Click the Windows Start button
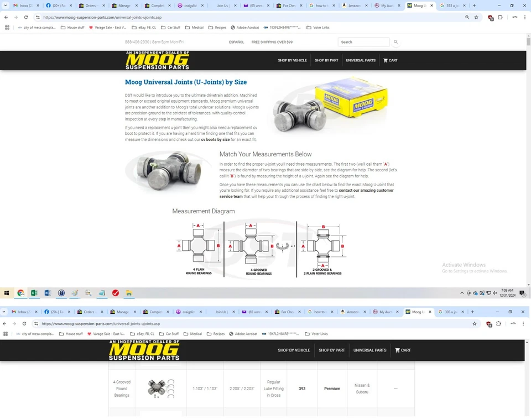 point(7,293)
